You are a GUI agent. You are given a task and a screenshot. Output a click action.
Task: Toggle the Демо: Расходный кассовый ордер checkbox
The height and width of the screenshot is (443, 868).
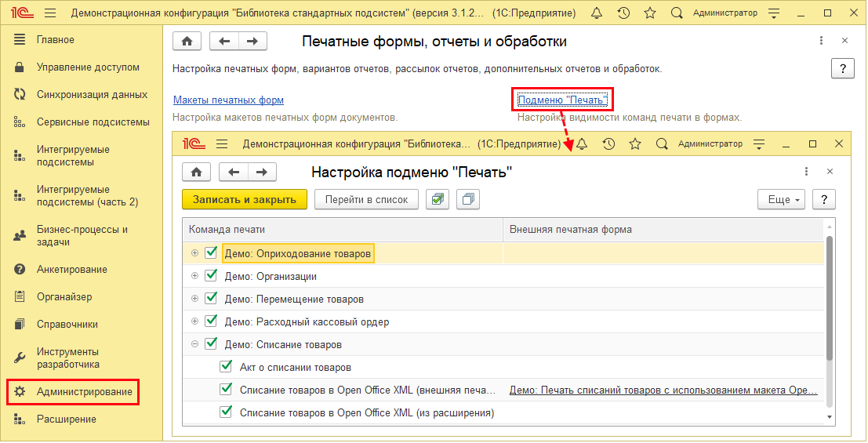point(210,321)
